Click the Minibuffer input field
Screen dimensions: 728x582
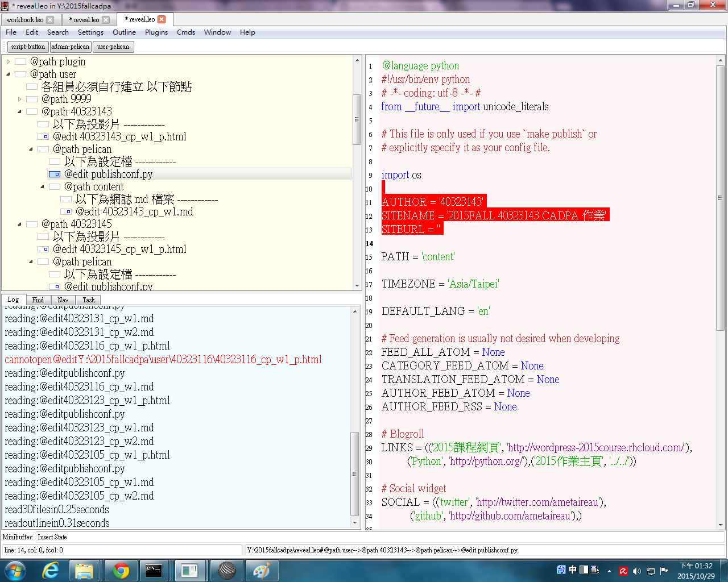click(x=380, y=537)
